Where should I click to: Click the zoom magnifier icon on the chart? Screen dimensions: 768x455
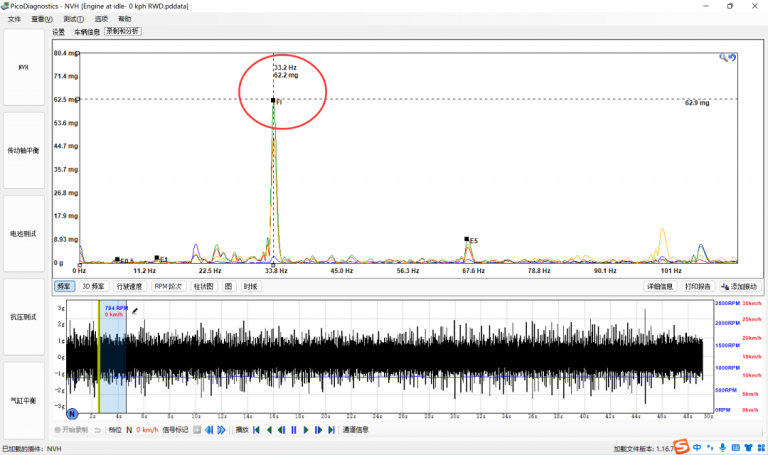coord(723,57)
